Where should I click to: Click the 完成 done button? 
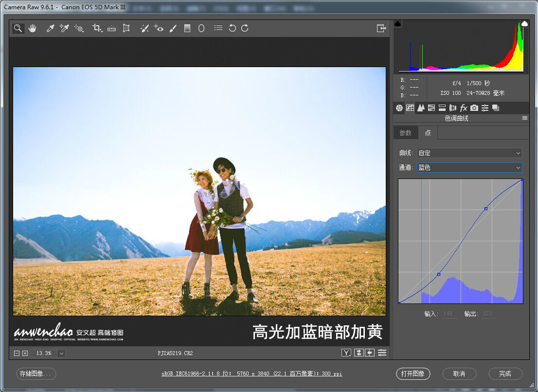point(505,374)
